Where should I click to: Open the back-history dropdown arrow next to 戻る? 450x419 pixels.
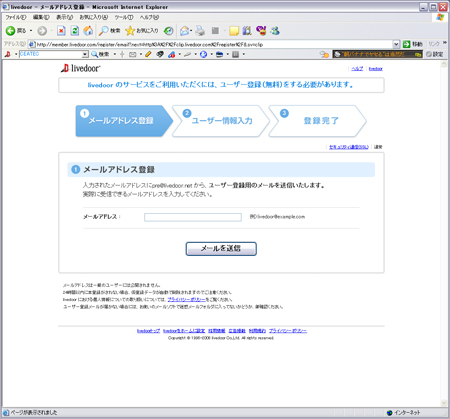[31, 31]
